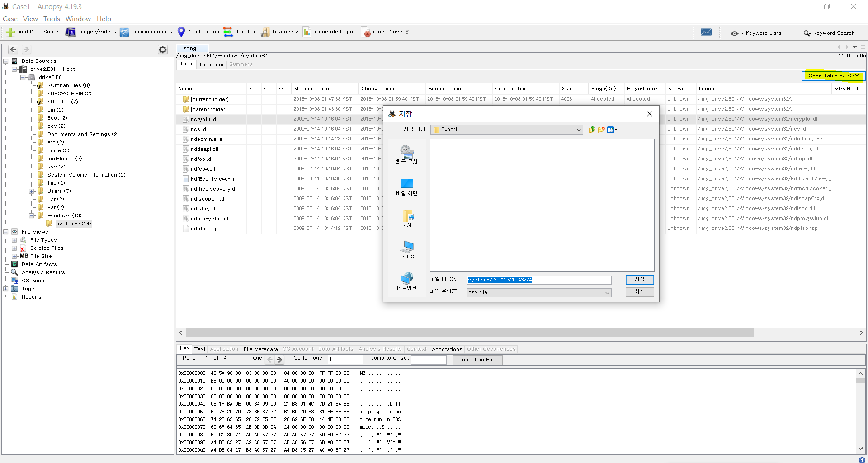Change view menu in save dialog
The height and width of the screenshot is (463, 868).
(x=612, y=130)
